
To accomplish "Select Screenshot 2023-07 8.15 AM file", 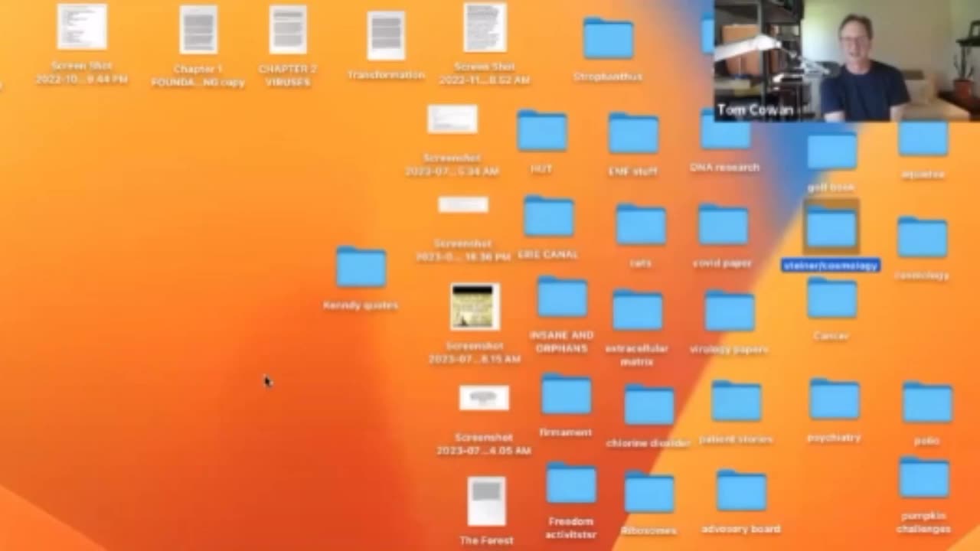I will click(475, 307).
